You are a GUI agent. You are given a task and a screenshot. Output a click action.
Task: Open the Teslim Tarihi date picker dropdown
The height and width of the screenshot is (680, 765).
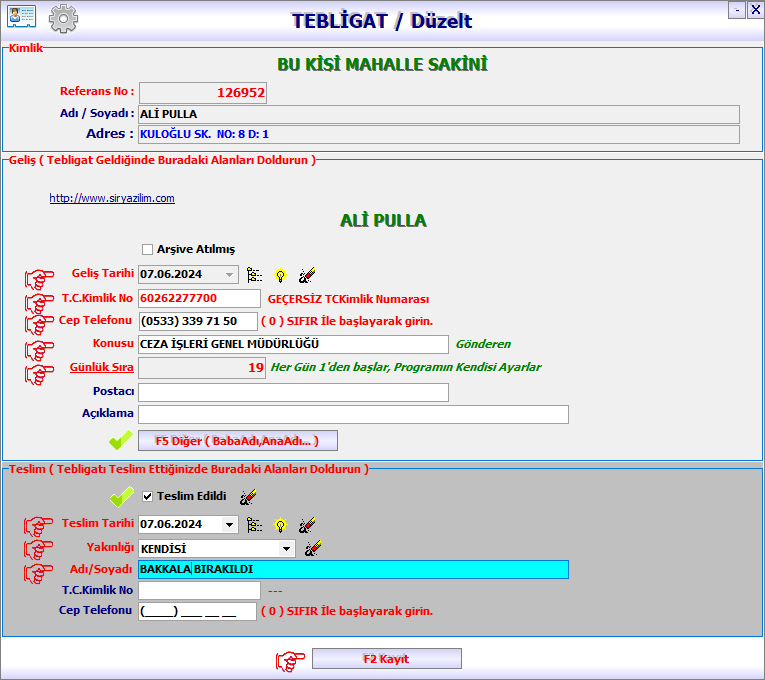pos(230,524)
